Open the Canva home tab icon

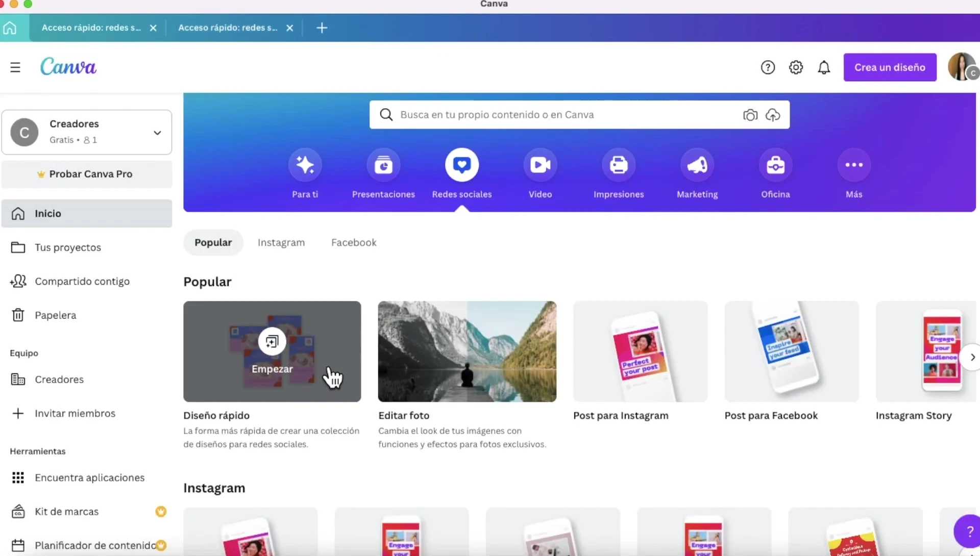point(10,28)
